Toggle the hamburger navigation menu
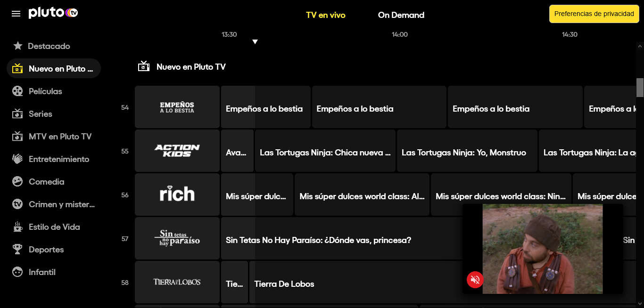The height and width of the screenshot is (308, 644). (x=16, y=13)
